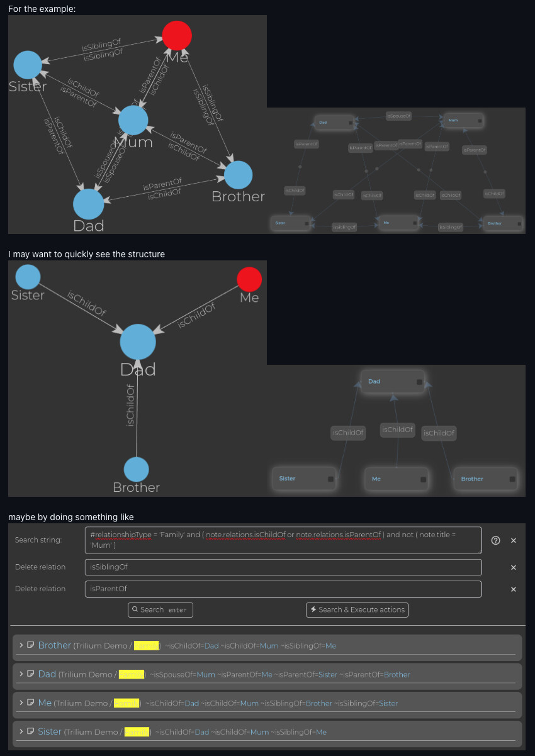Click the Dad box in bottom relation map
Viewport: 535px width, 756px height.
click(x=393, y=381)
